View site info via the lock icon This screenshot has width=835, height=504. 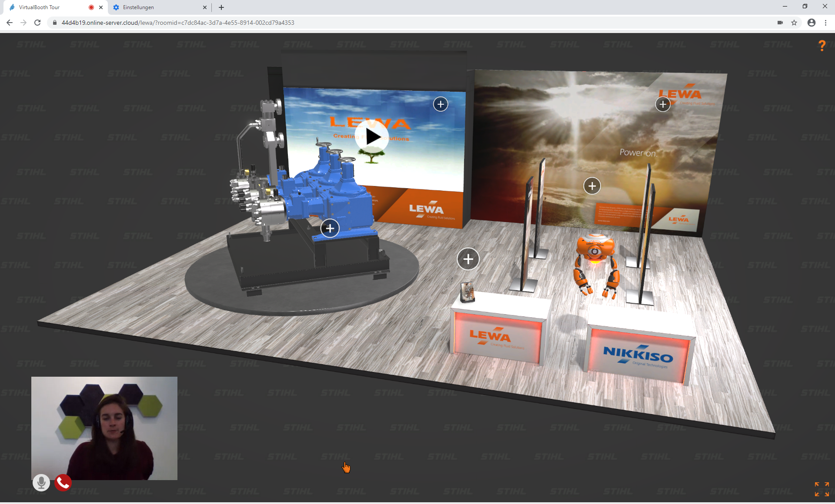(55, 23)
